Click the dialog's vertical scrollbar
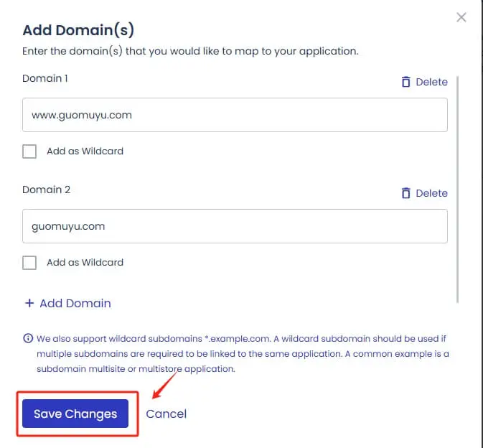The image size is (483, 448). click(x=459, y=187)
